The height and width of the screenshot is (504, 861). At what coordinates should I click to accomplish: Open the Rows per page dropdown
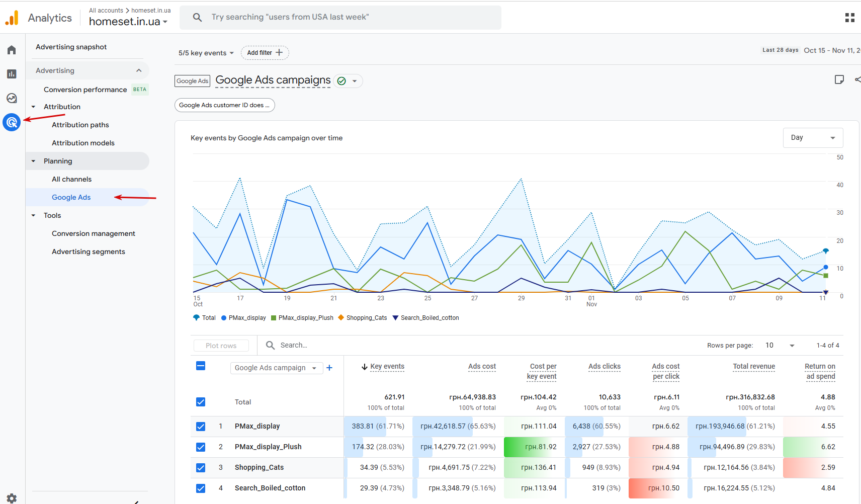780,345
